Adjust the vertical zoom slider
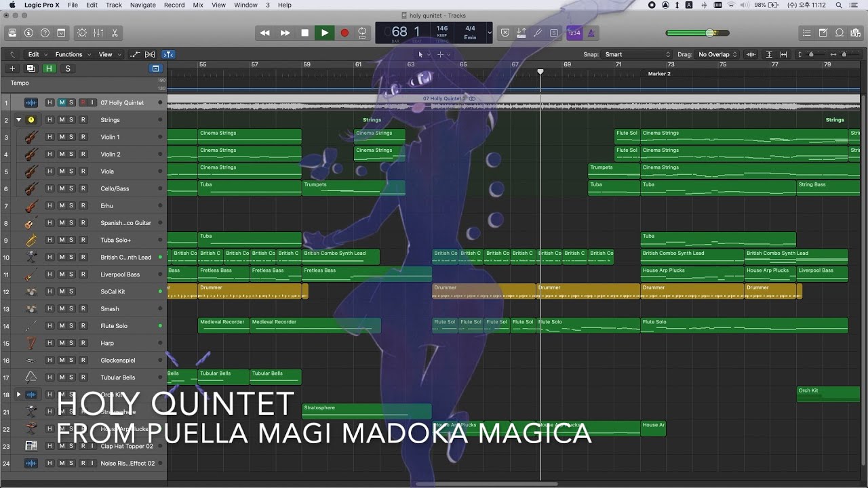 tap(812, 54)
